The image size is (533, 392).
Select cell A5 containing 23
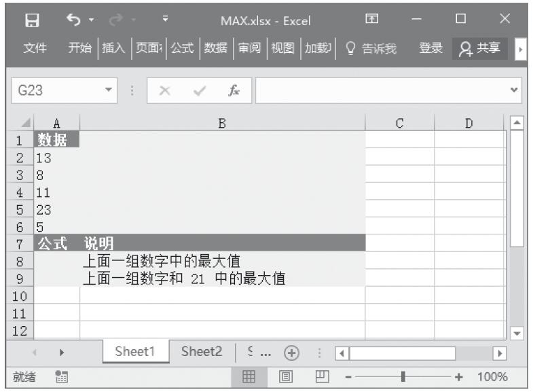pos(56,210)
